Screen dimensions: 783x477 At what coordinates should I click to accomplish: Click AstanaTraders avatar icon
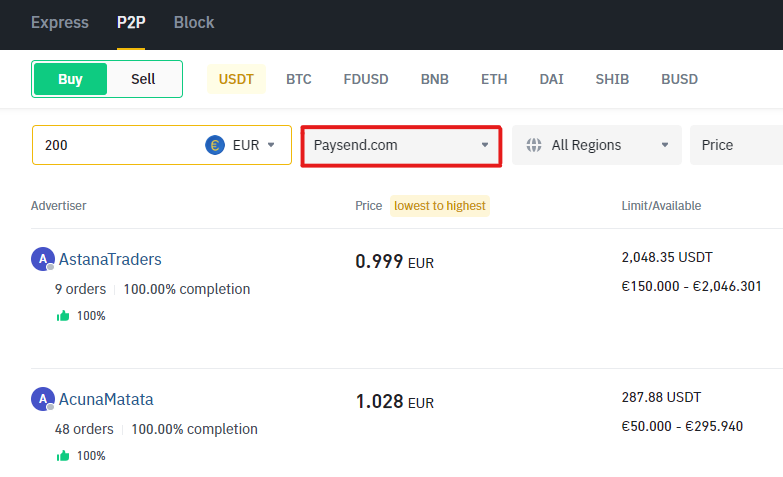(43, 259)
